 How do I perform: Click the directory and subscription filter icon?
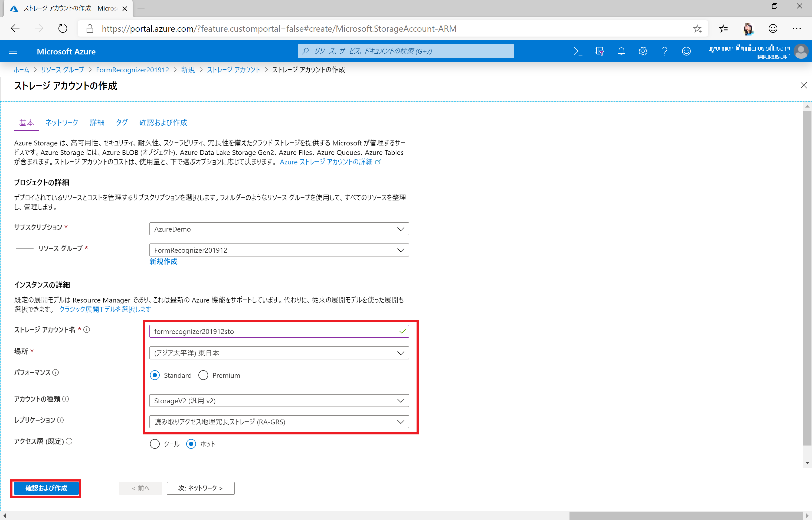click(600, 51)
